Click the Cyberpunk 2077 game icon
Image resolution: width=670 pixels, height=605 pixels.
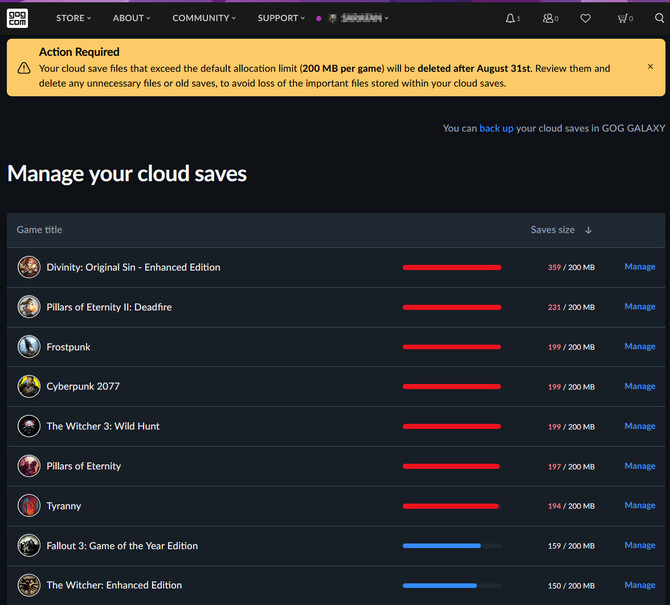pos(29,386)
